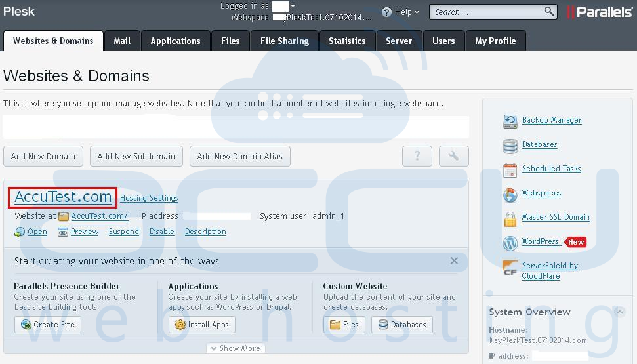Screen dimensions: 637x364
Task: Open the Server tab
Action: coord(399,41)
